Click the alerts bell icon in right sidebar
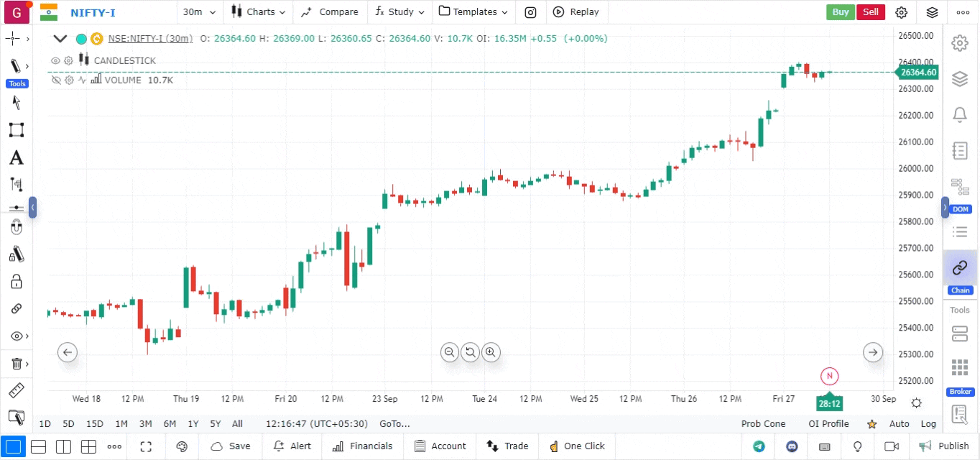This screenshot has height=460, width=980. pyautogui.click(x=959, y=114)
